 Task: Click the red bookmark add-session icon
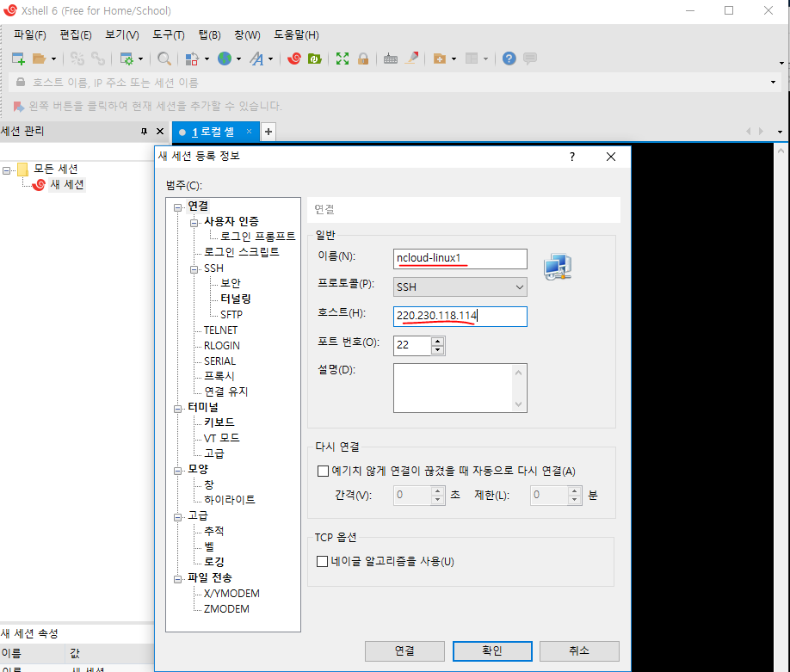[x=18, y=107]
